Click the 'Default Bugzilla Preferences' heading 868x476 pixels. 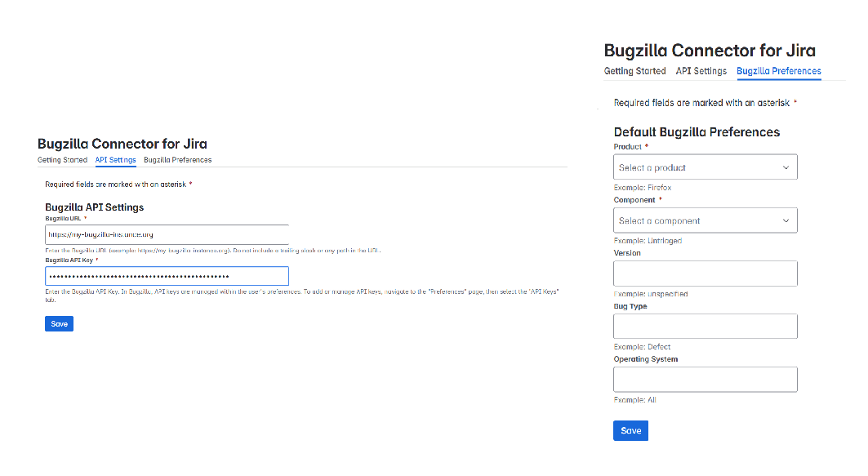pos(697,131)
